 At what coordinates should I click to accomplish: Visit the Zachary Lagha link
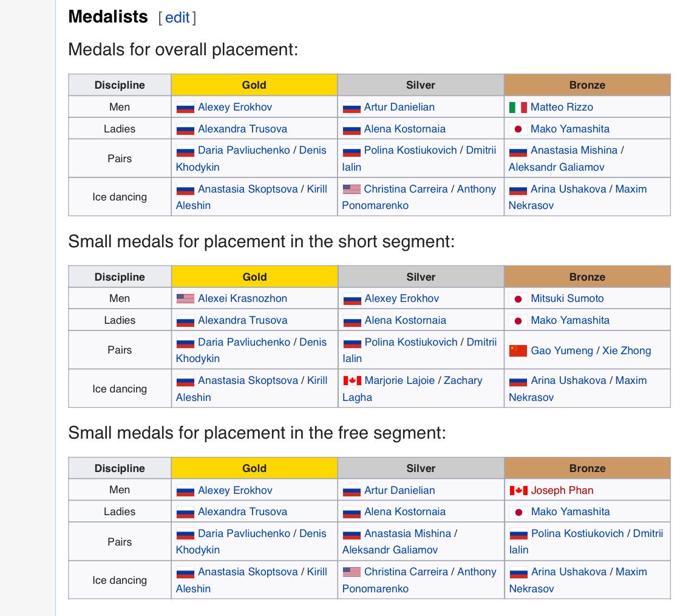463,381
